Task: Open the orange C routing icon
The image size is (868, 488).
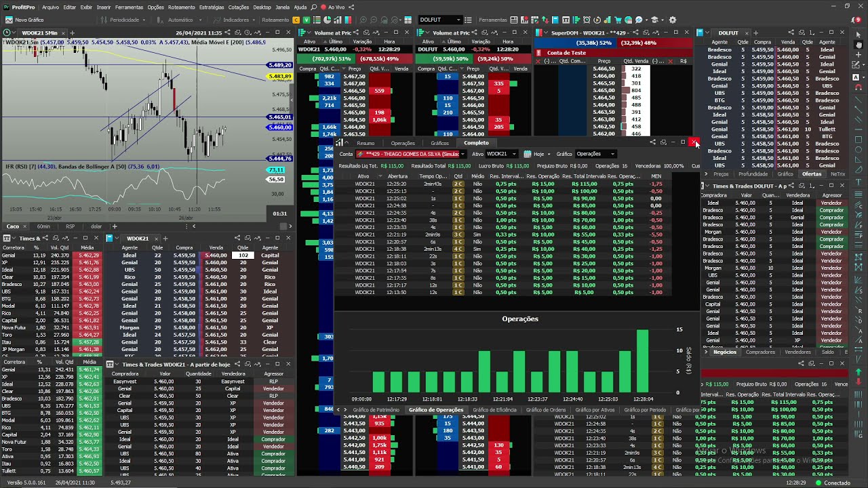Action: pos(298,20)
